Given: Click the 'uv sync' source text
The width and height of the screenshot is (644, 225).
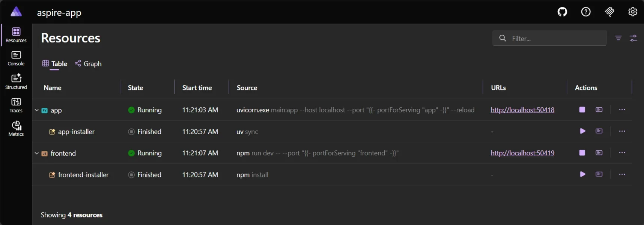Looking at the screenshot, I should [247, 132].
